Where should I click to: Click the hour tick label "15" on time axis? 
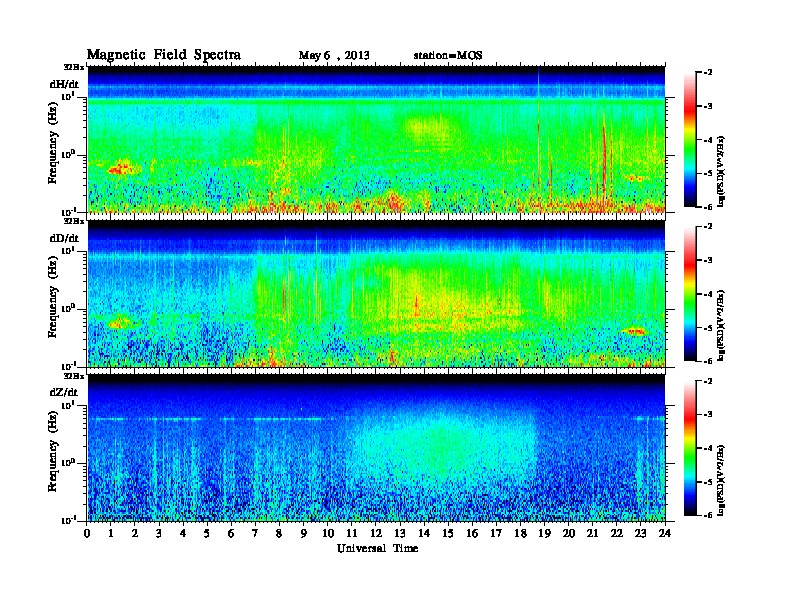448,533
